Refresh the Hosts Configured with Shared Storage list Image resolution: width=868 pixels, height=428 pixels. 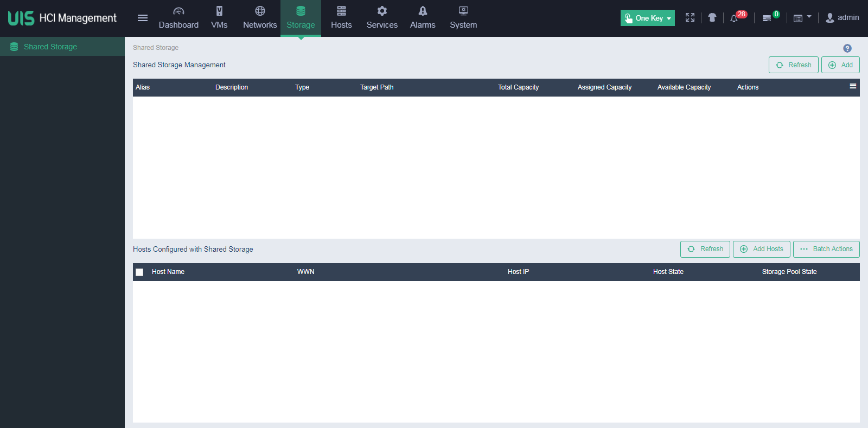pos(705,249)
